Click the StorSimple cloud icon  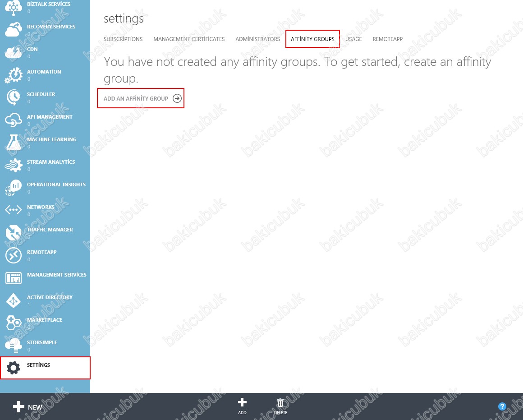[14, 346]
